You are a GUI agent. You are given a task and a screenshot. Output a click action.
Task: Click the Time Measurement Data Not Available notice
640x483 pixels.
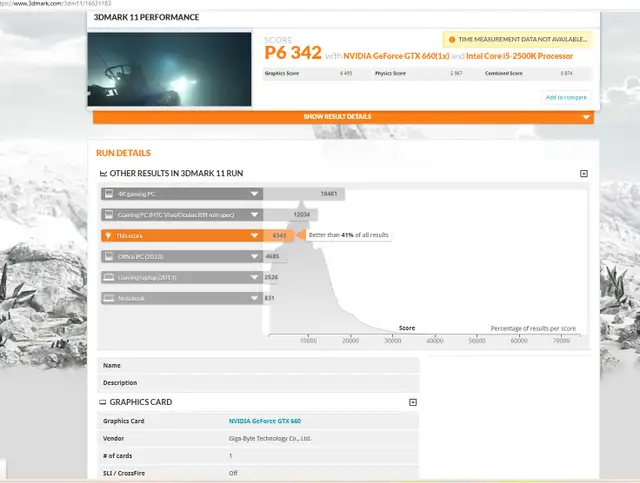coord(518,40)
